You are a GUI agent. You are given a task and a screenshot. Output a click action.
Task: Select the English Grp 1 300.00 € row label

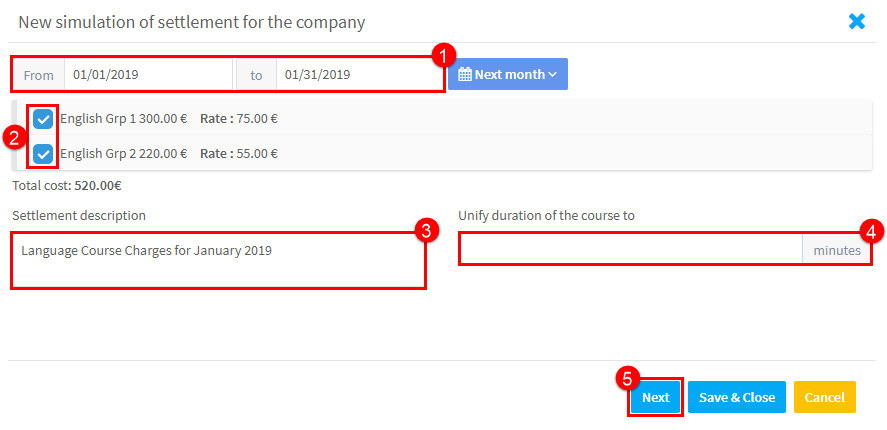(124, 119)
